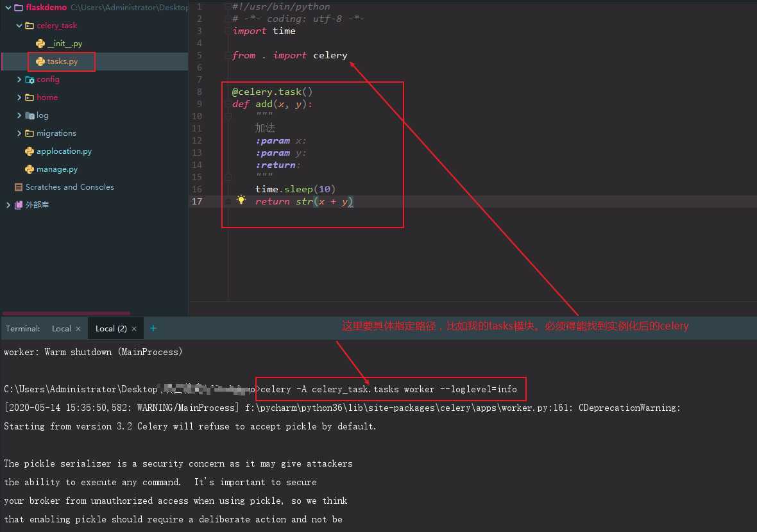Click the migrations folder icon
757x532 pixels.
(x=30, y=133)
